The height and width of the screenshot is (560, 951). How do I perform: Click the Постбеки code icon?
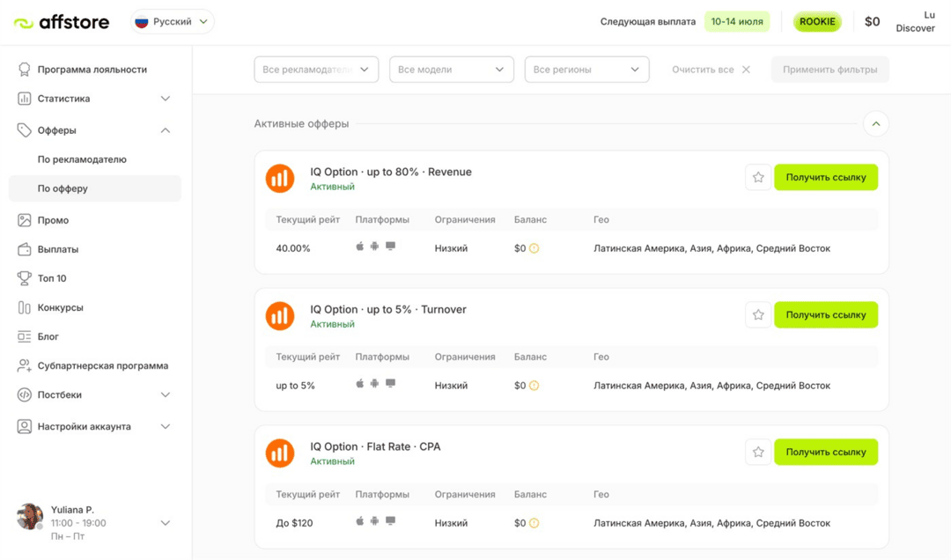(25, 395)
